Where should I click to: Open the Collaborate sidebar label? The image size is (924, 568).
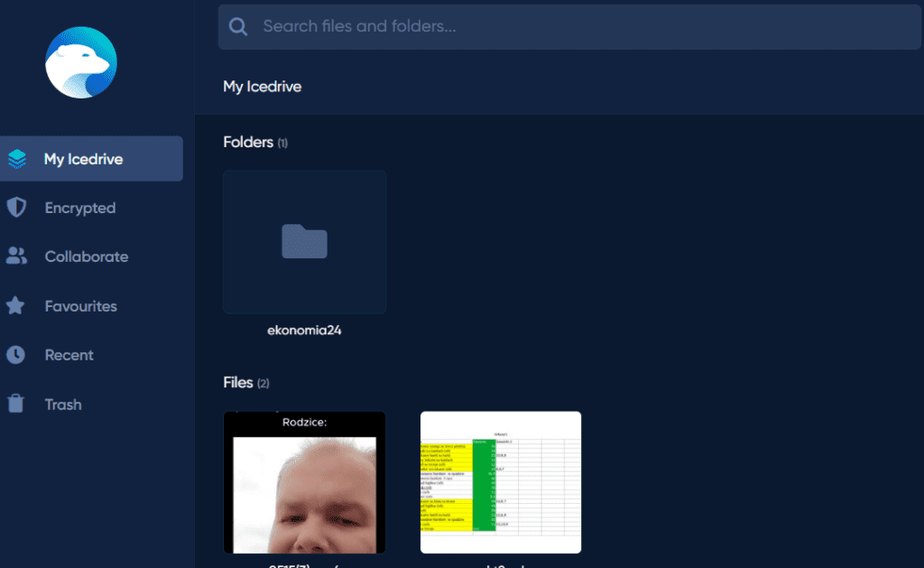click(x=87, y=256)
